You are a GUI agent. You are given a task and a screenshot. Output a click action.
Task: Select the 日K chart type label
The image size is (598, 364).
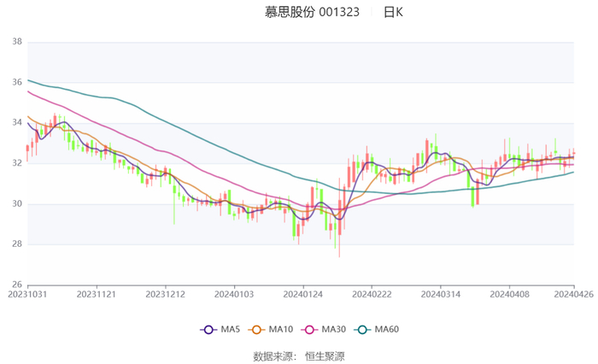393,12
